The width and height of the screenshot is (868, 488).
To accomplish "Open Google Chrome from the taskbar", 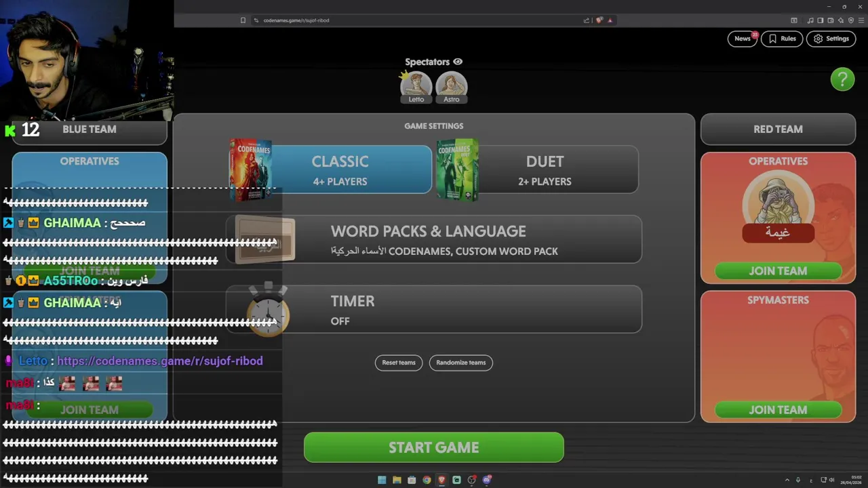I will (x=427, y=480).
